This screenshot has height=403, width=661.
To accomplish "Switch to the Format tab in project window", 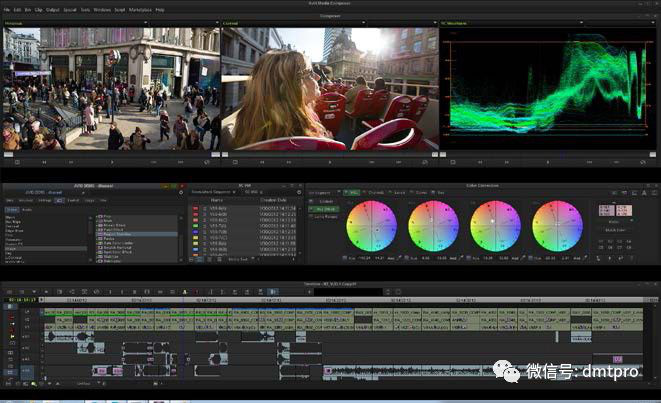I will click(73, 200).
